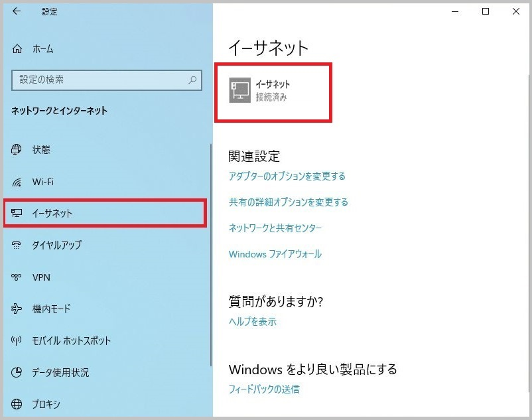This screenshot has width=532, height=420.
Task: Open Windows ファイアウォール settings
Action: pyautogui.click(x=276, y=254)
